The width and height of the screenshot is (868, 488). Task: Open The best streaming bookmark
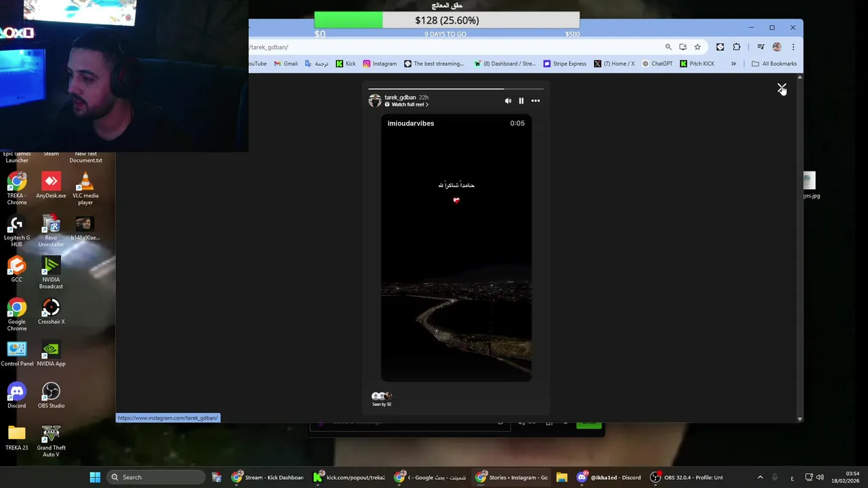tap(434, 64)
